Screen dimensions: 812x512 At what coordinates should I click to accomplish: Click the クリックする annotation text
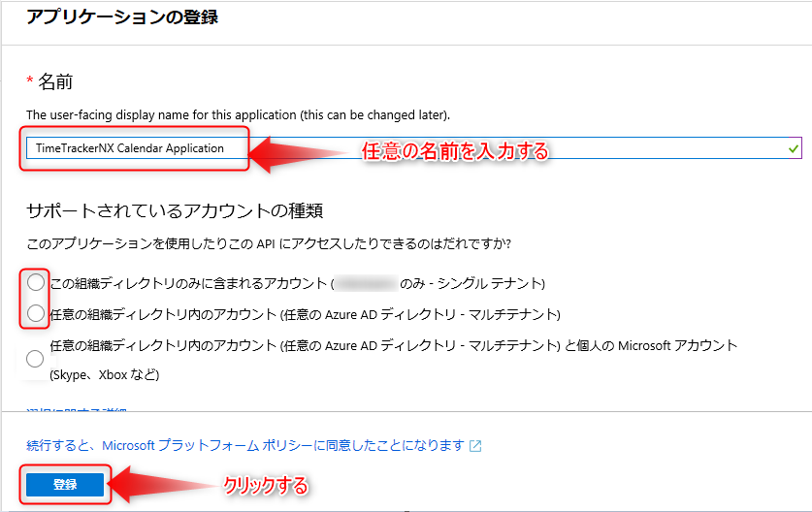pos(266,485)
